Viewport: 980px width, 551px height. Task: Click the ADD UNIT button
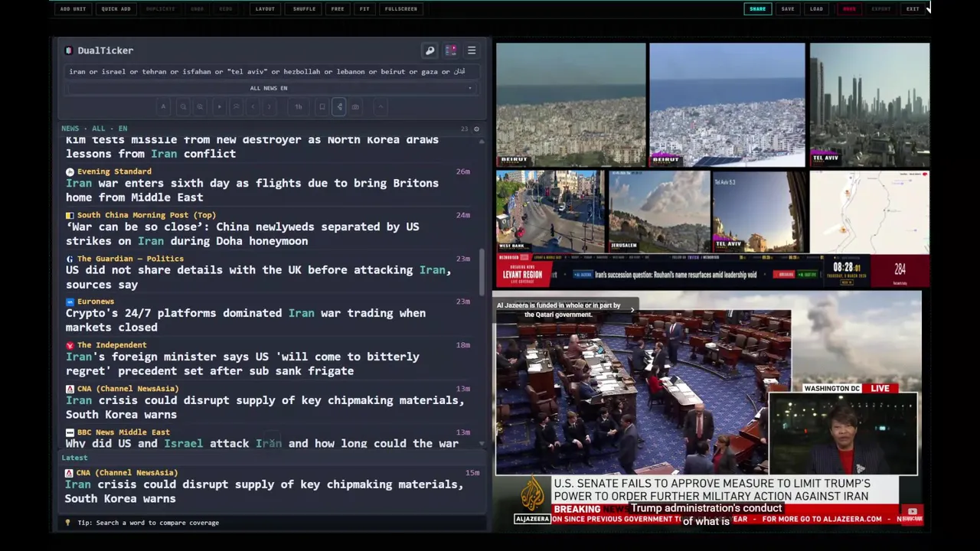(x=73, y=9)
